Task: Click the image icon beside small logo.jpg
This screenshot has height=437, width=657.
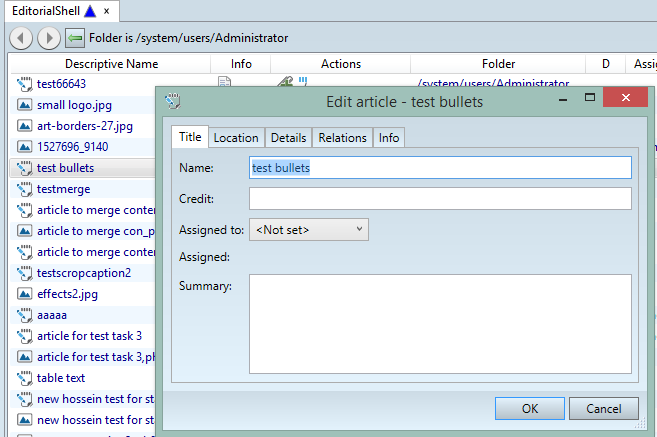Action: coord(25,105)
